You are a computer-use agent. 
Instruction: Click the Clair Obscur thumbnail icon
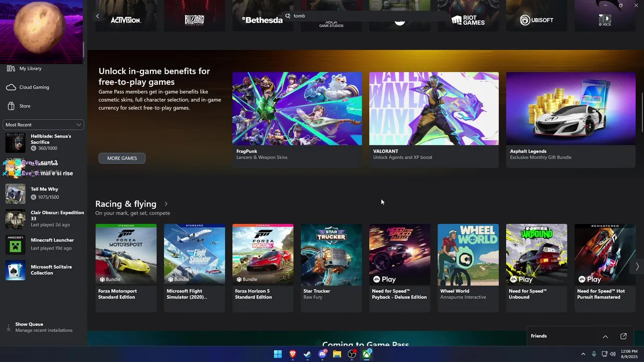(15, 219)
